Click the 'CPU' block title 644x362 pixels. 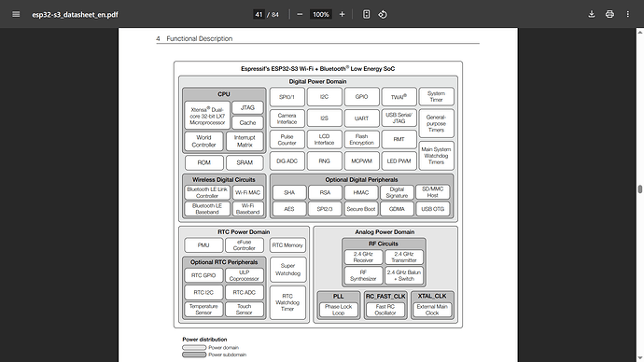click(224, 94)
